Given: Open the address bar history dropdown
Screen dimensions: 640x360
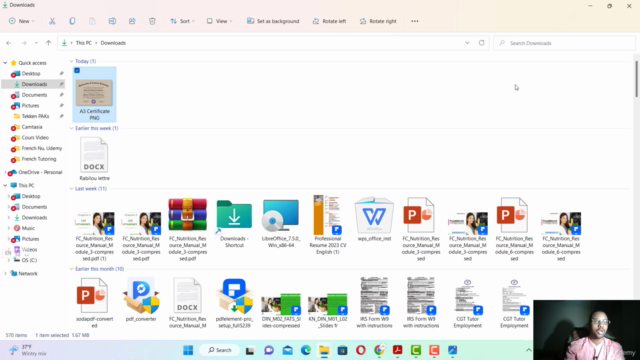Looking at the screenshot, I should click(x=467, y=43).
